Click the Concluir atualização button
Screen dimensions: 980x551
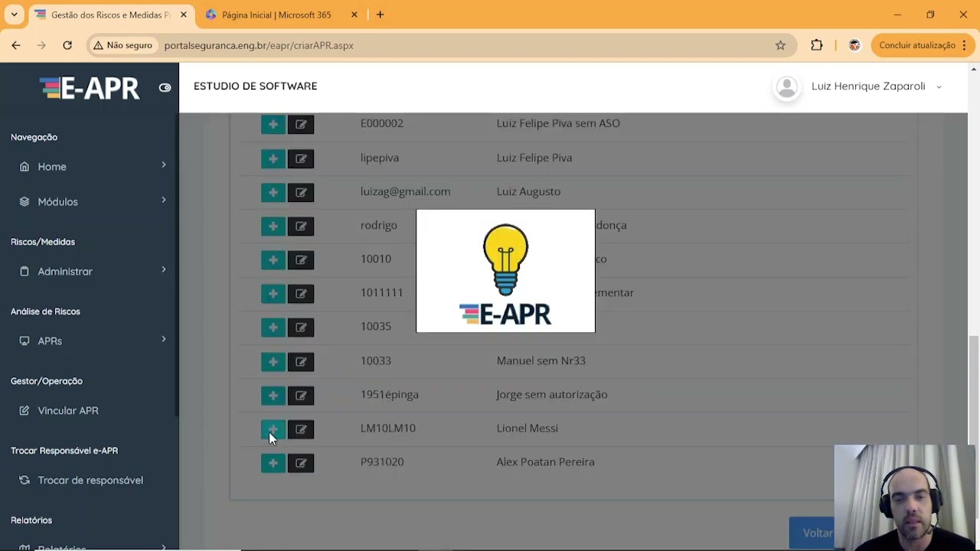coord(923,45)
